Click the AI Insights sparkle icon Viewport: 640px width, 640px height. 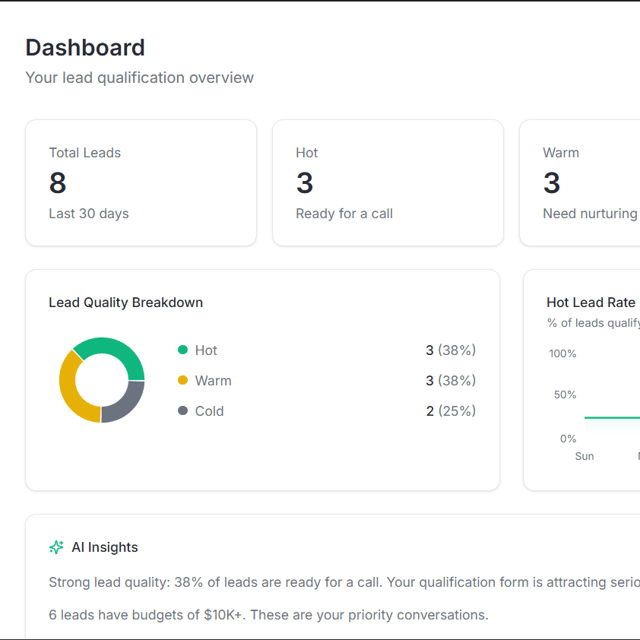[x=56, y=547]
